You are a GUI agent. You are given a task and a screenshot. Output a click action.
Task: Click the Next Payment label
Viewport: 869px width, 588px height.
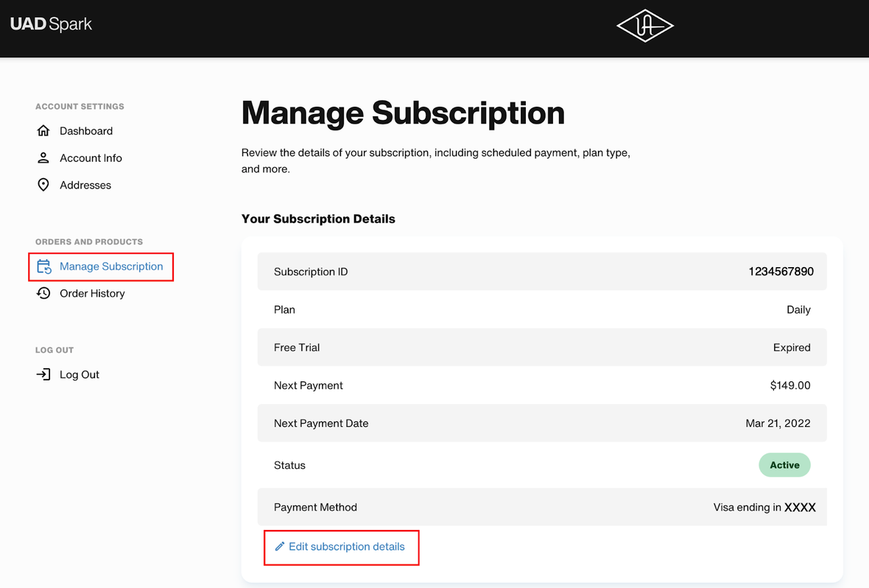308,386
